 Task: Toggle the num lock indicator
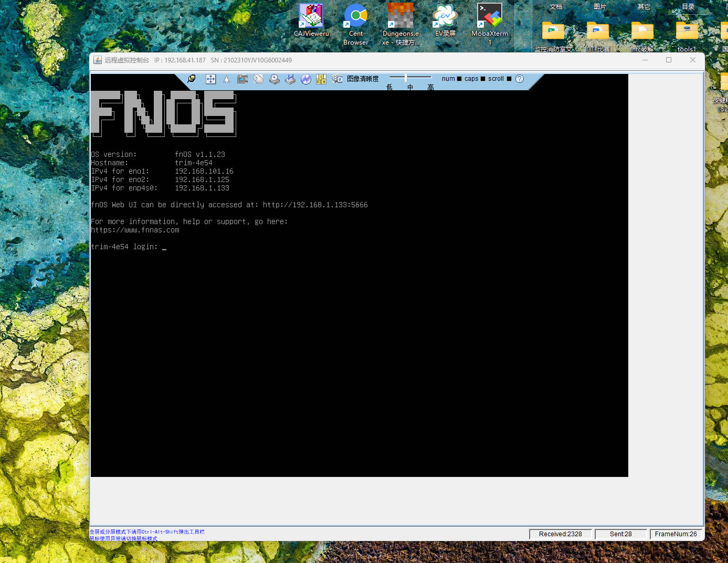point(459,79)
